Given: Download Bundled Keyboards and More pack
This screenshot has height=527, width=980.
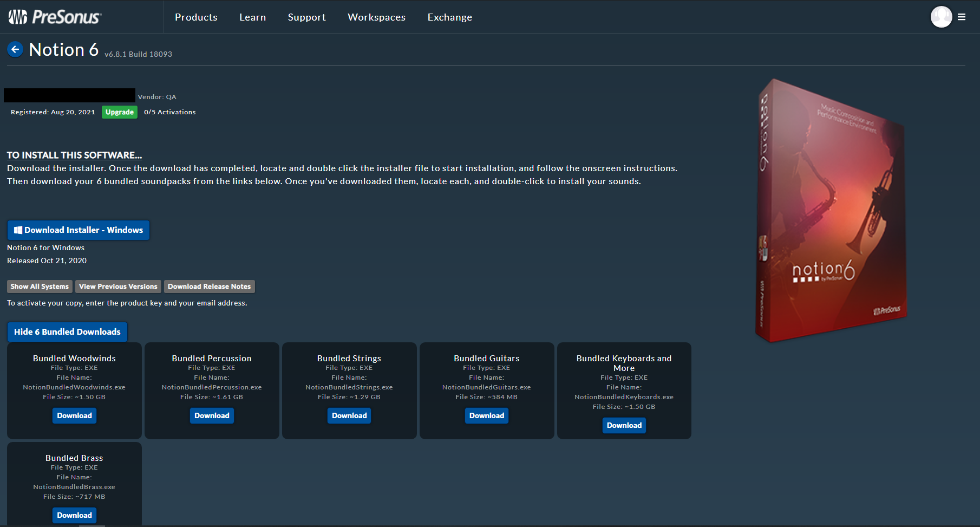Looking at the screenshot, I should pos(624,425).
